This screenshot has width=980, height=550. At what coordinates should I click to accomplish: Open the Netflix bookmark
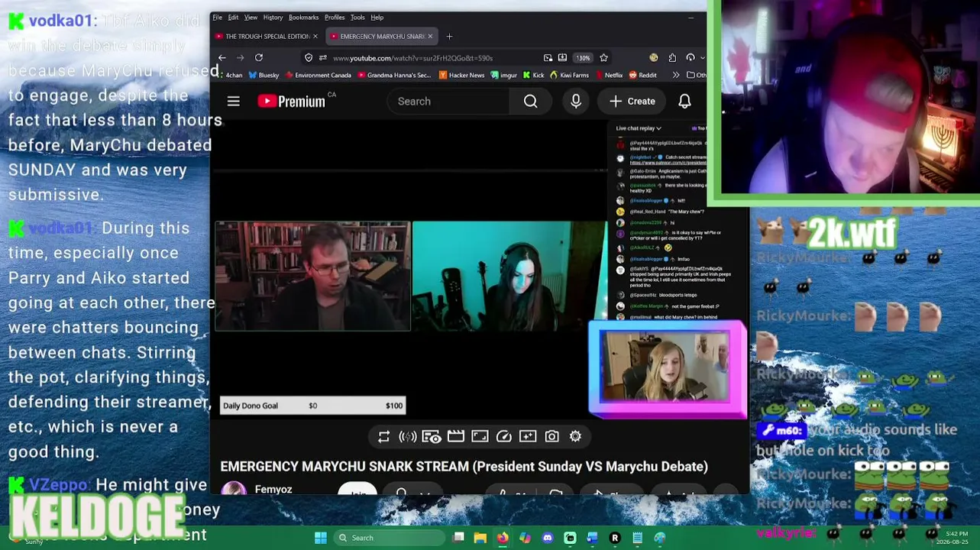click(x=608, y=75)
